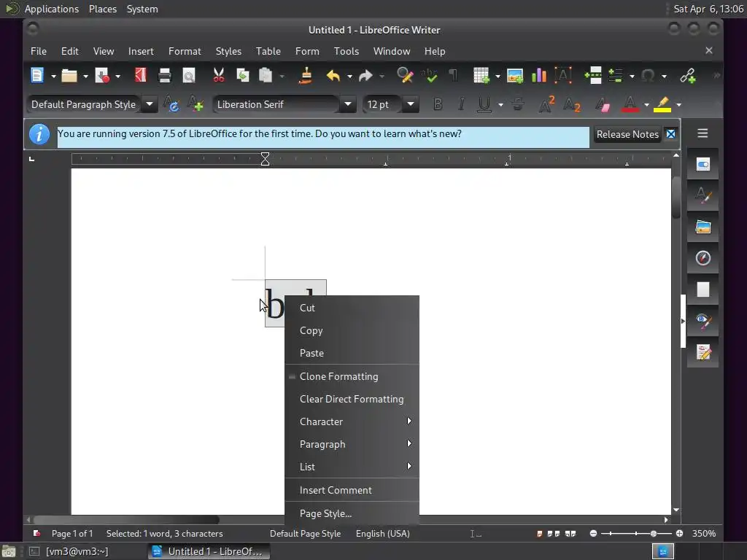Toggle Print Preview icon
Screen dimensions: 747x560
pyautogui.click(x=189, y=76)
